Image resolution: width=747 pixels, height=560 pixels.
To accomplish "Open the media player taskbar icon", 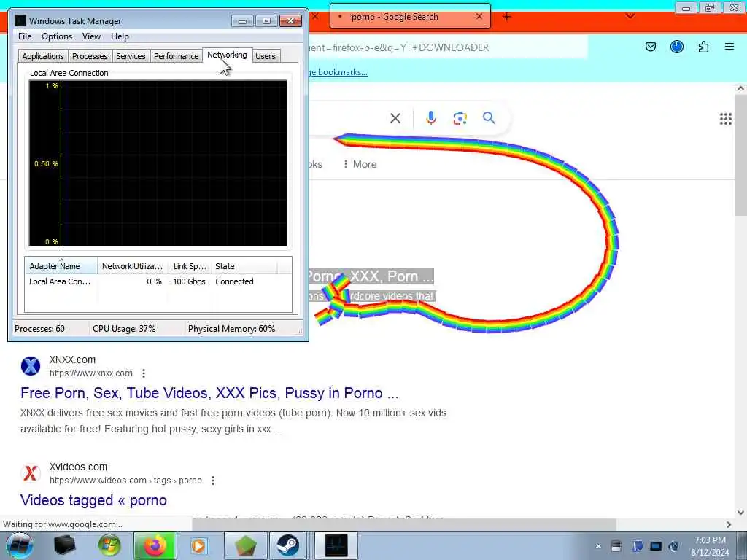I will point(198,545).
